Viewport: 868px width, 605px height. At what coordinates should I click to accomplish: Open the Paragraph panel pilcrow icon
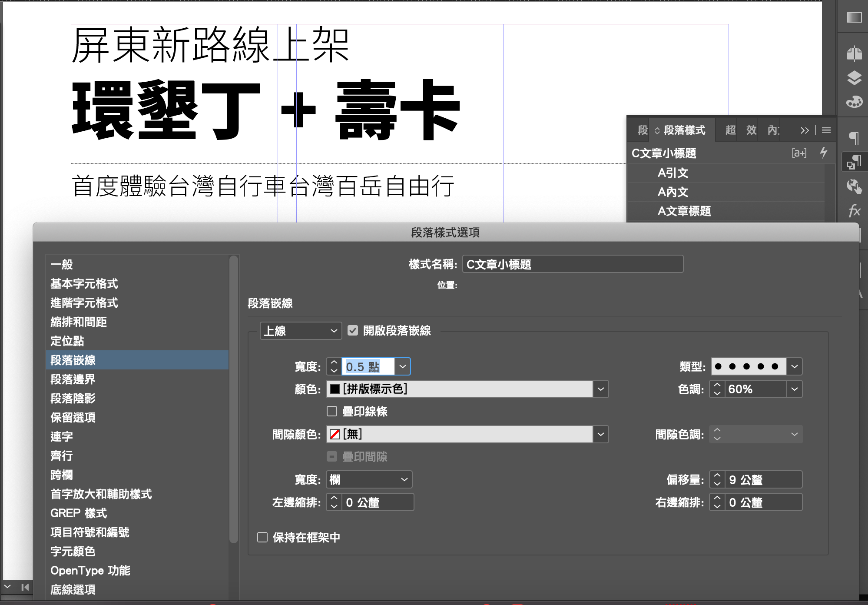click(x=854, y=138)
